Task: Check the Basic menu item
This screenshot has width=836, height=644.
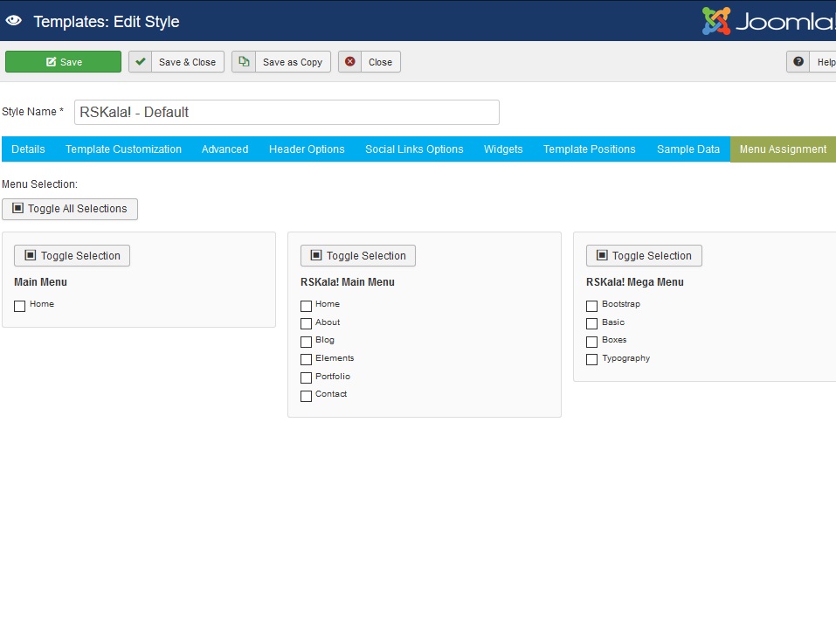Action: tap(591, 323)
